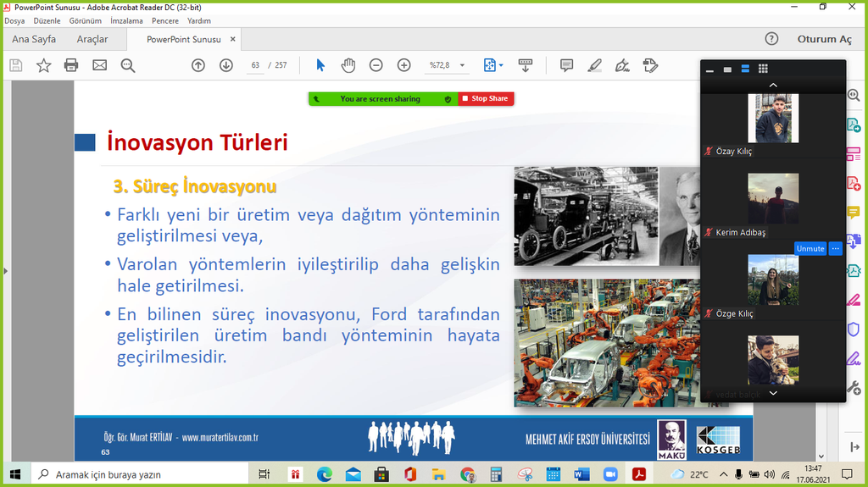
Task: Click the volume speaker tray icon
Action: coord(770,474)
